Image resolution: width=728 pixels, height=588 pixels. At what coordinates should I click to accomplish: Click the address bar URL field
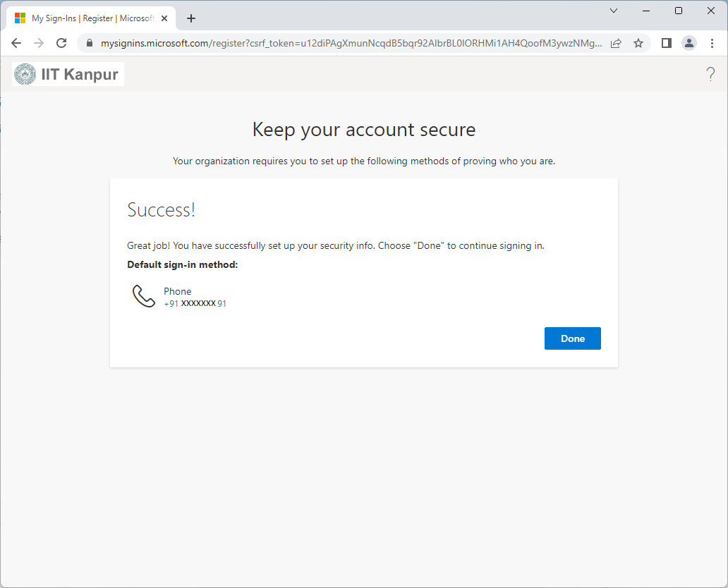coord(351,43)
